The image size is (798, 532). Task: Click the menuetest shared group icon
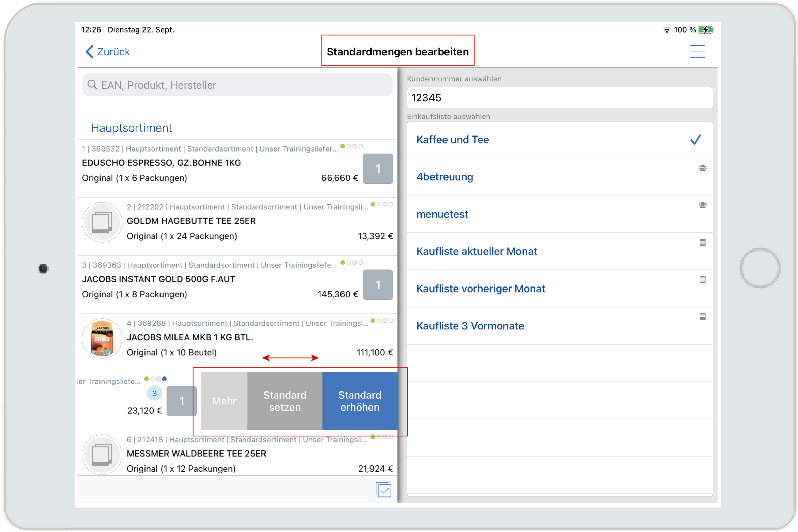(x=702, y=205)
